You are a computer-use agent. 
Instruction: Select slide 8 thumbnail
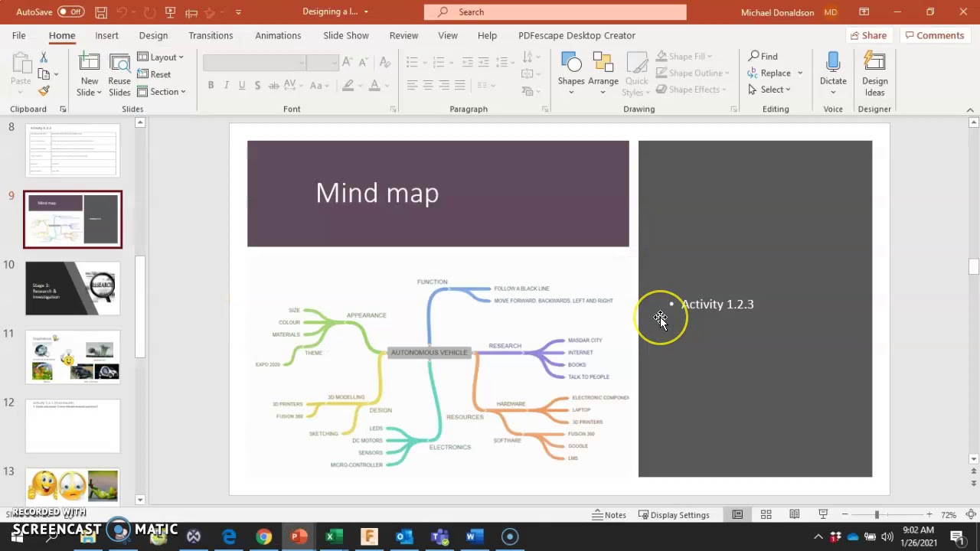pos(73,150)
